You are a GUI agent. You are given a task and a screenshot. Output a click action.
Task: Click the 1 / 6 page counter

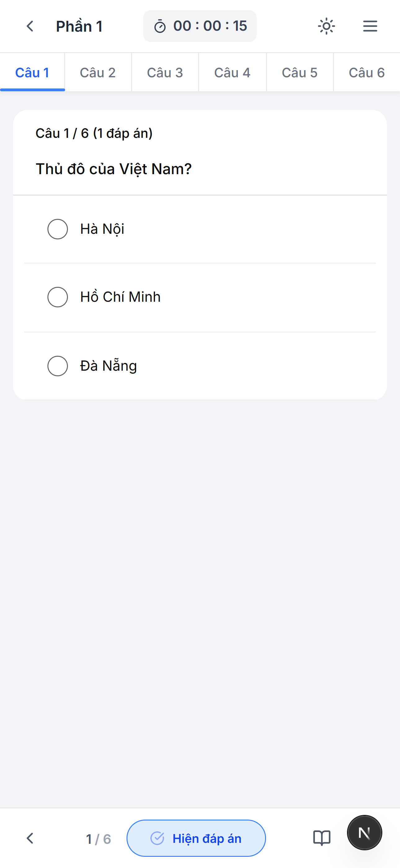click(98, 839)
